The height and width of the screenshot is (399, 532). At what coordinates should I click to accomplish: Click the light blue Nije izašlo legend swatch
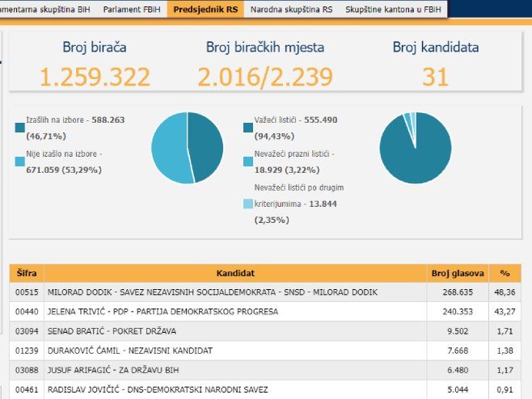coord(20,162)
